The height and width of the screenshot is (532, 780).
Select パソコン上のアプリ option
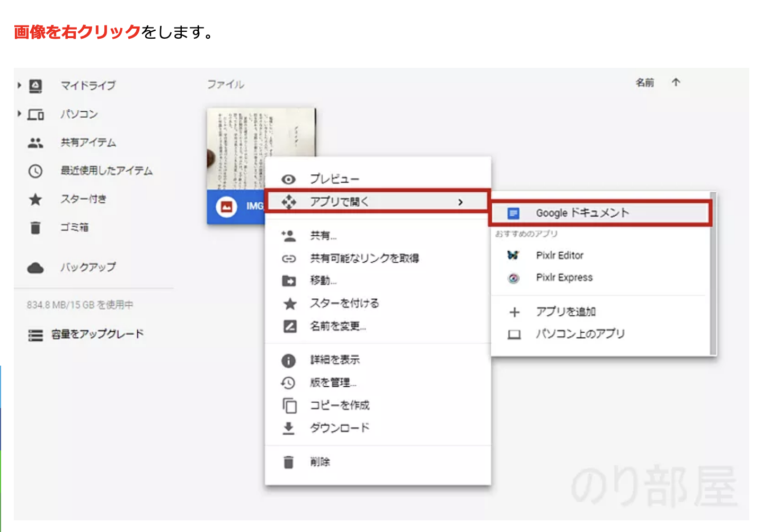coord(600,334)
